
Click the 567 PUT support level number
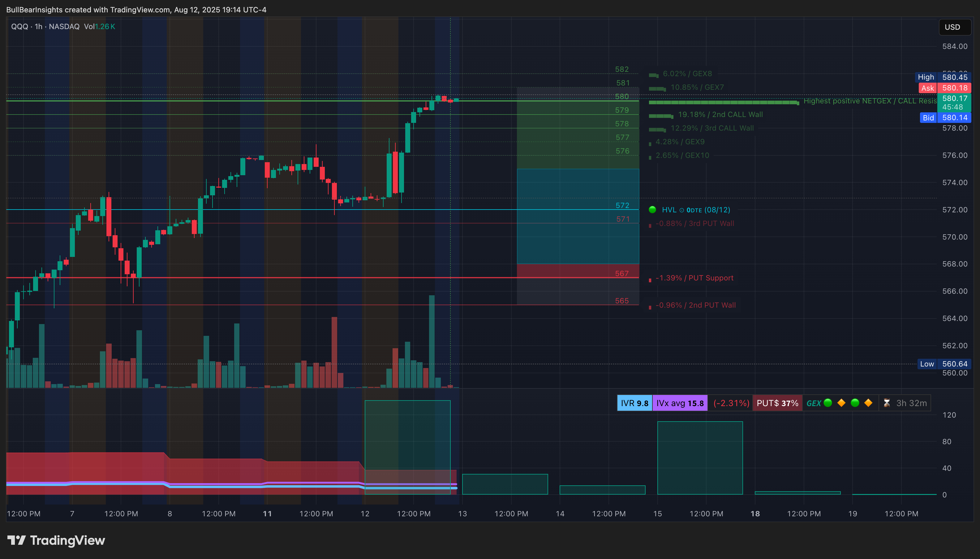pos(622,273)
